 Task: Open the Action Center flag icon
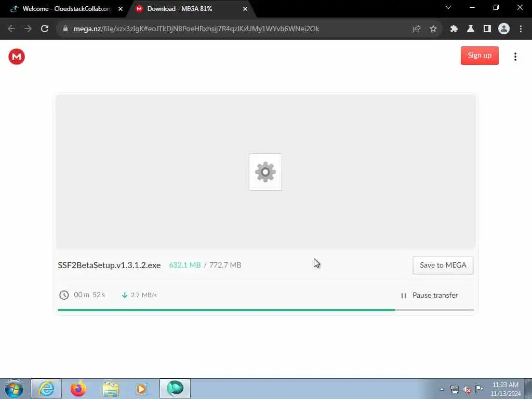point(479,389)
